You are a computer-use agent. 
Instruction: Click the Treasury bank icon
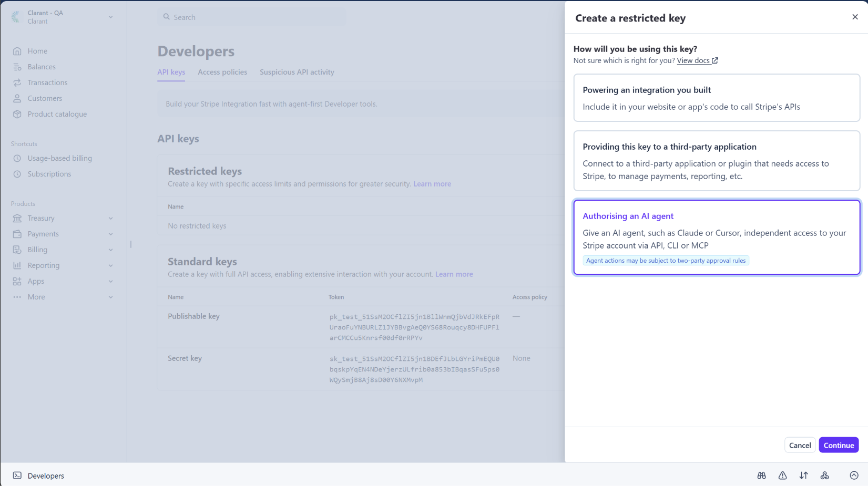17,218
